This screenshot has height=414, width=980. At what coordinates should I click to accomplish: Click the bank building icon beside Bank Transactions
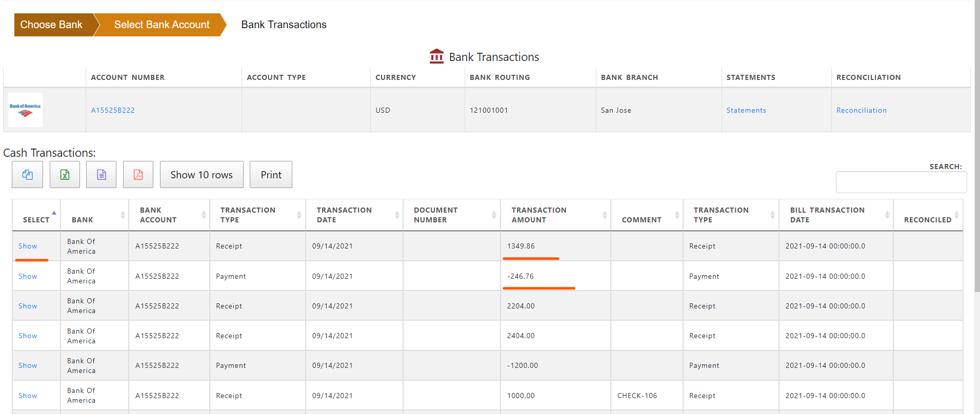click(436, 56)
